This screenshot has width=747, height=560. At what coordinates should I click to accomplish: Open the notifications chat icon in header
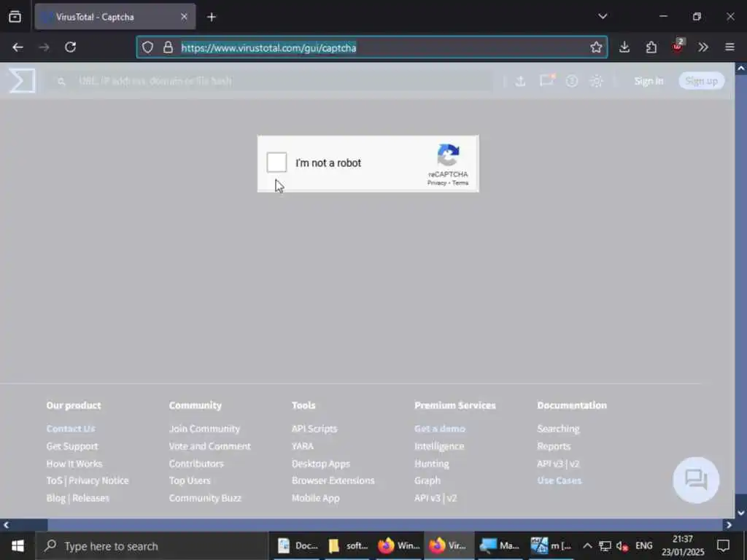coord(546,80)
